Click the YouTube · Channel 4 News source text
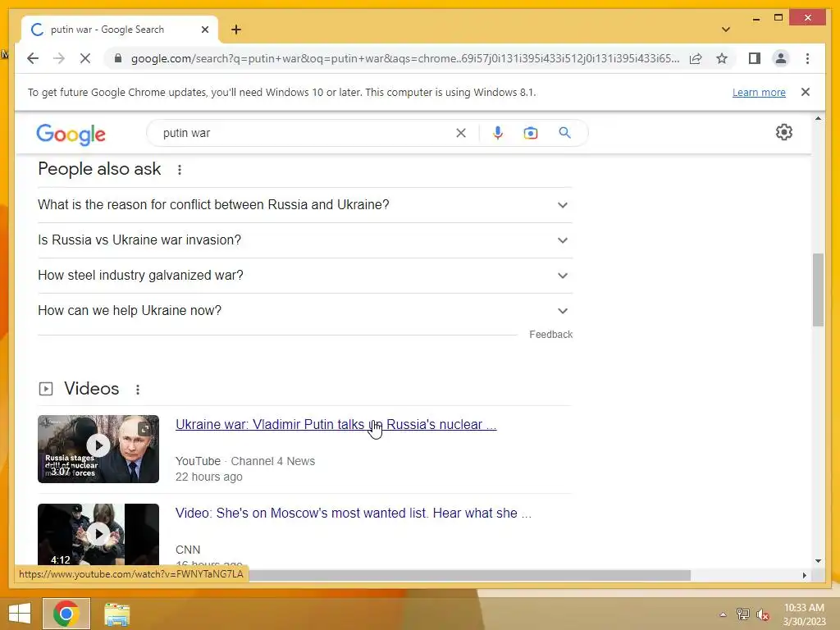The width and height of the screenshot is (840, 630). point(244,461)
